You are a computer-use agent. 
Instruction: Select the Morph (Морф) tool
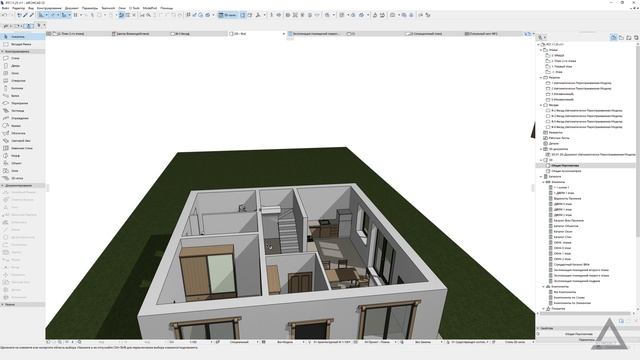click(15, 156)
